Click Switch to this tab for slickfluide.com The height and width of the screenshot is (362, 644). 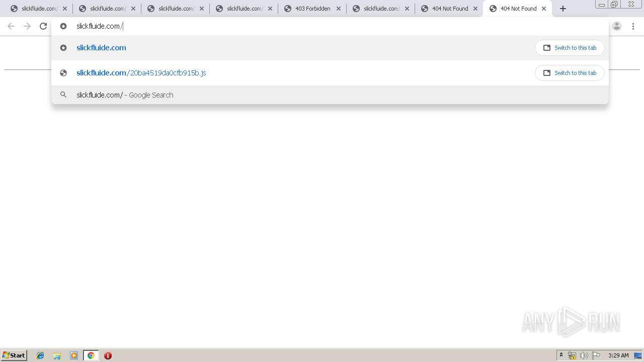click(570, 48)
